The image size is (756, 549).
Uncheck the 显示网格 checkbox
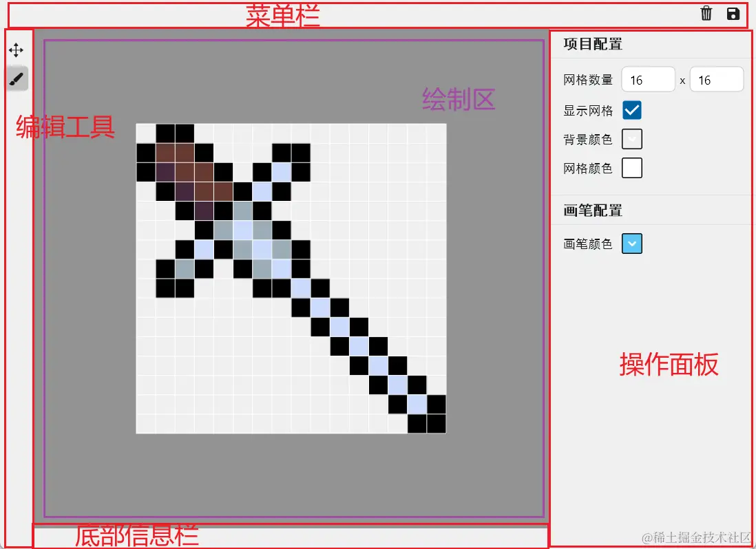click(631, 110)
